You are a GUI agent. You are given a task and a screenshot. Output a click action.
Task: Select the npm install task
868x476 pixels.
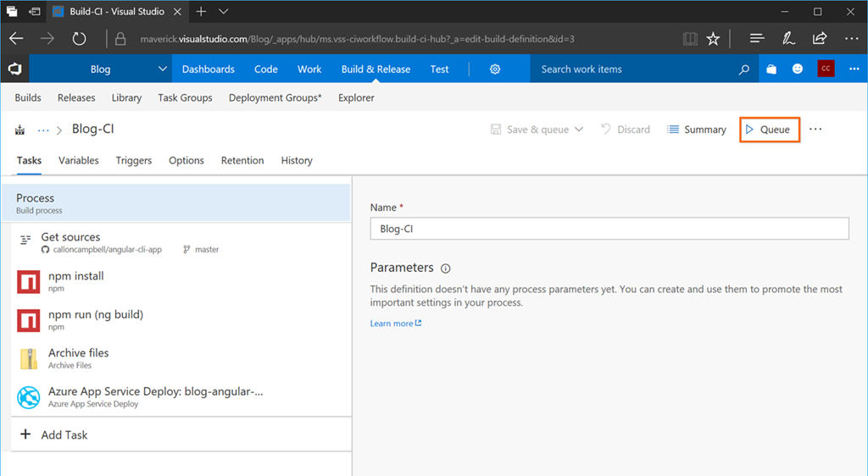76,281
